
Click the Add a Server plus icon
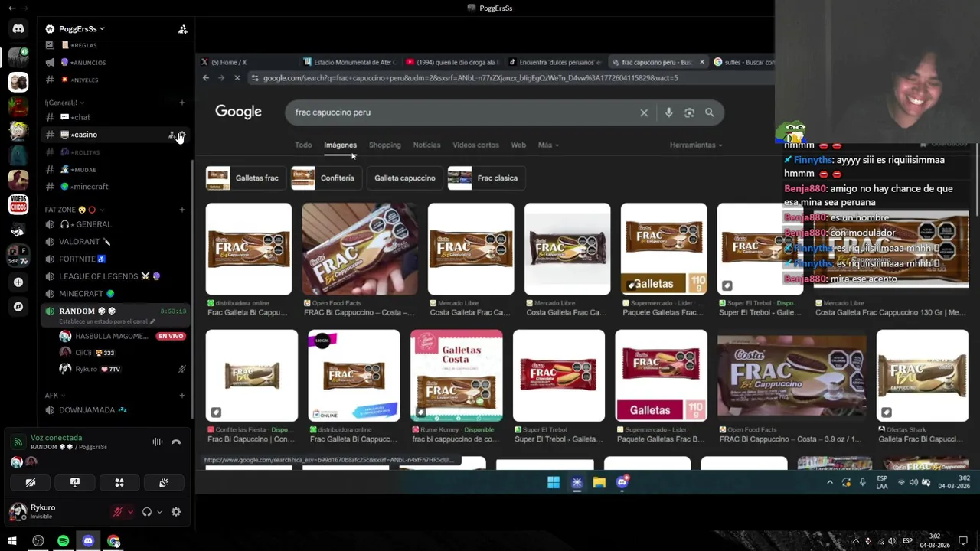click(18, 282)
